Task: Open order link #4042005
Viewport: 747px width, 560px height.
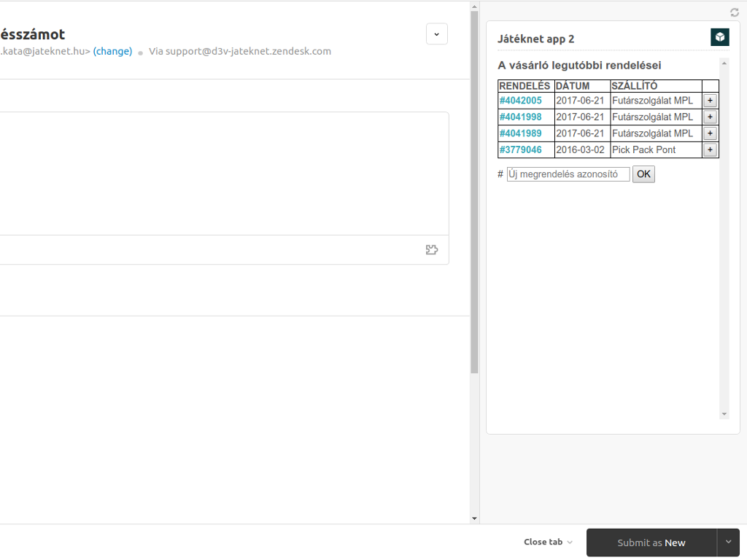Action: click(x=521, y=101)
